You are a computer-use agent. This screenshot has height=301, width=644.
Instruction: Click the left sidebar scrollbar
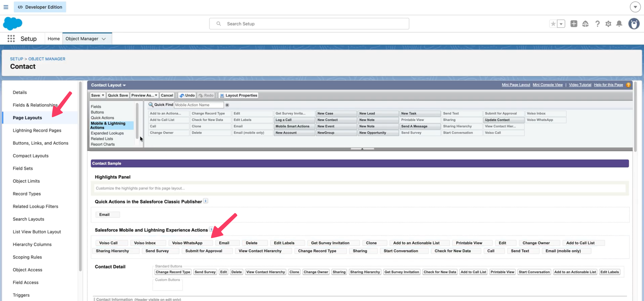point(80,176)
